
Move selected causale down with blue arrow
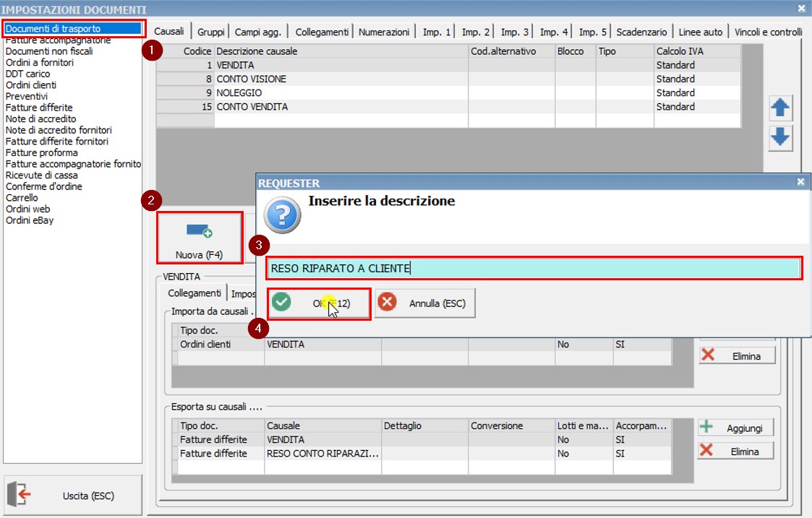pos(780,137)
